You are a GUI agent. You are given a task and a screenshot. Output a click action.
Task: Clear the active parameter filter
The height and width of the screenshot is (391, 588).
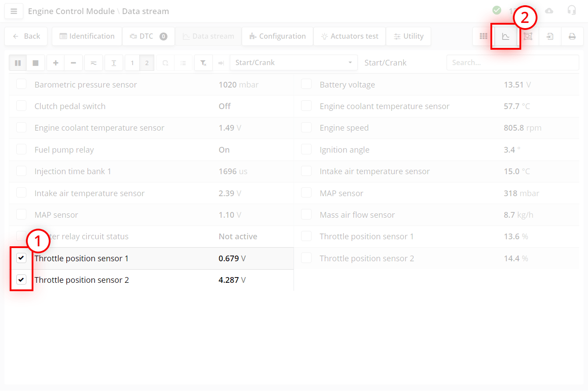point(203,62)
